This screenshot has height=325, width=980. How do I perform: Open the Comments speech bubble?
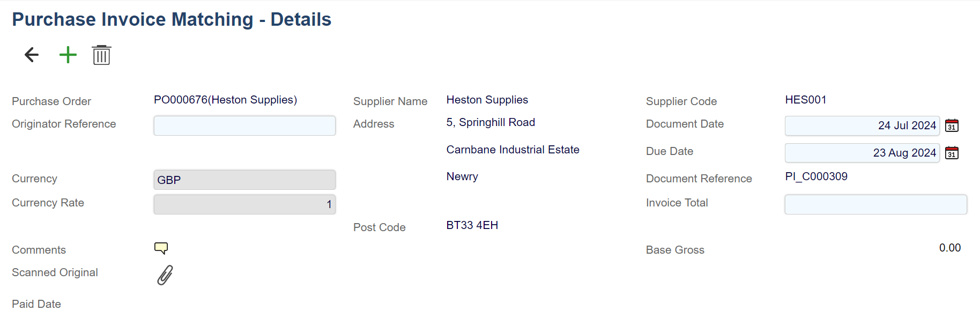161,248
